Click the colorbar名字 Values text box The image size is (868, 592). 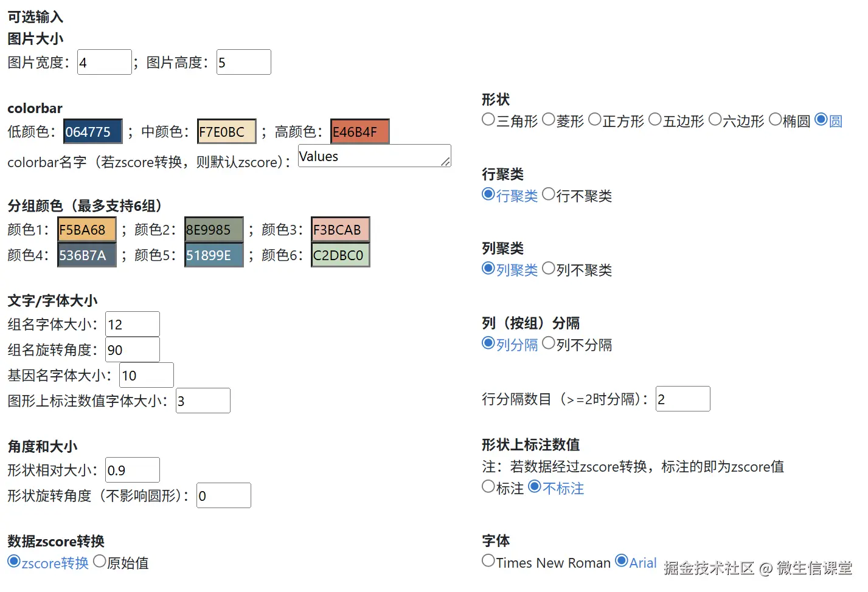[373, 156]
